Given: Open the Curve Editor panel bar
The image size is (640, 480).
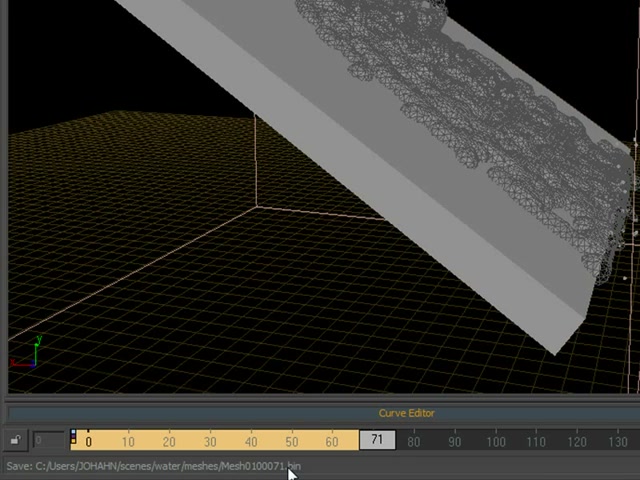Looking at the screenshot, I should 324,413.
